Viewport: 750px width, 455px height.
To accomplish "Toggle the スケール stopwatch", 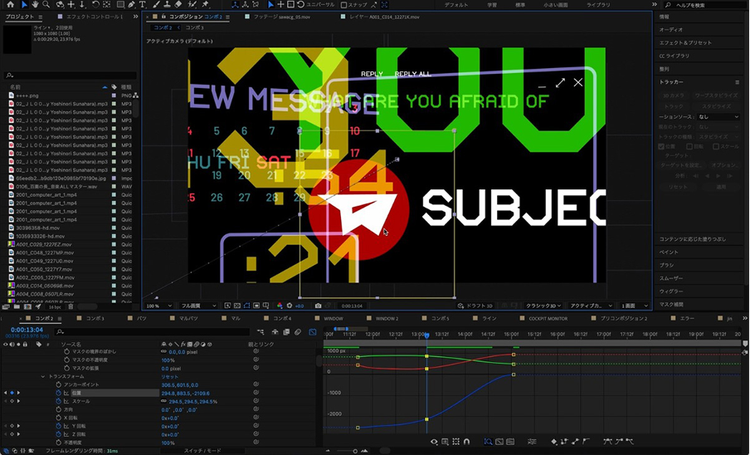I will (58, 401).
